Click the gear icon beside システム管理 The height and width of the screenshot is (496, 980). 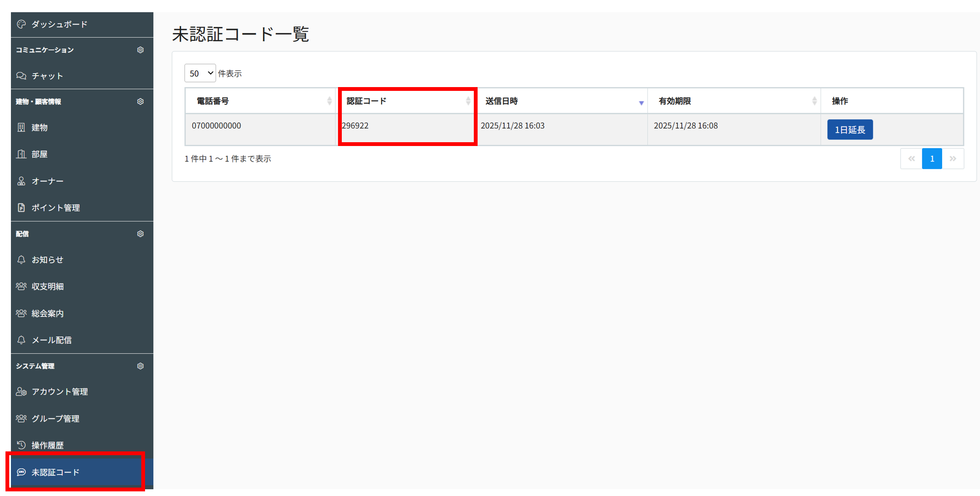[x=140, y=366]
